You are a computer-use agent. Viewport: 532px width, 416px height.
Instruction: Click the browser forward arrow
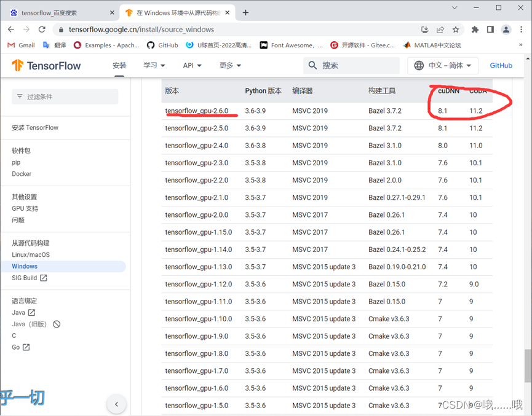(26, 29)
